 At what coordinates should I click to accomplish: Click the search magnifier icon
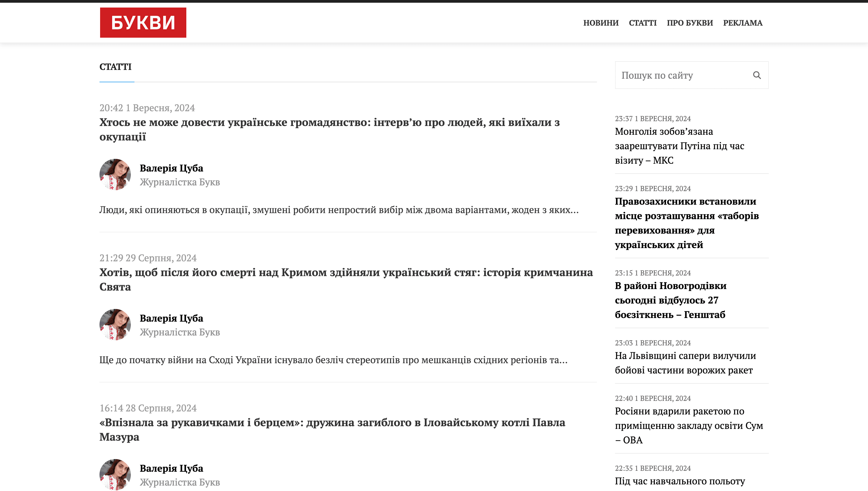coord(757,75)
